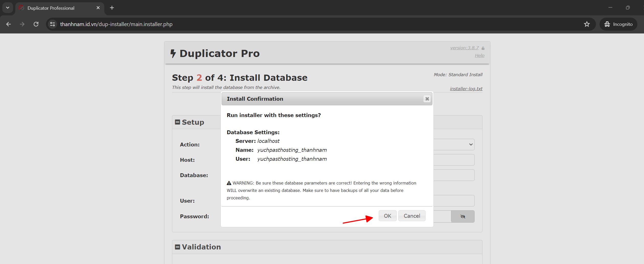Open the Help link
This screenshot has height=264, width=644.
[479, 55]
